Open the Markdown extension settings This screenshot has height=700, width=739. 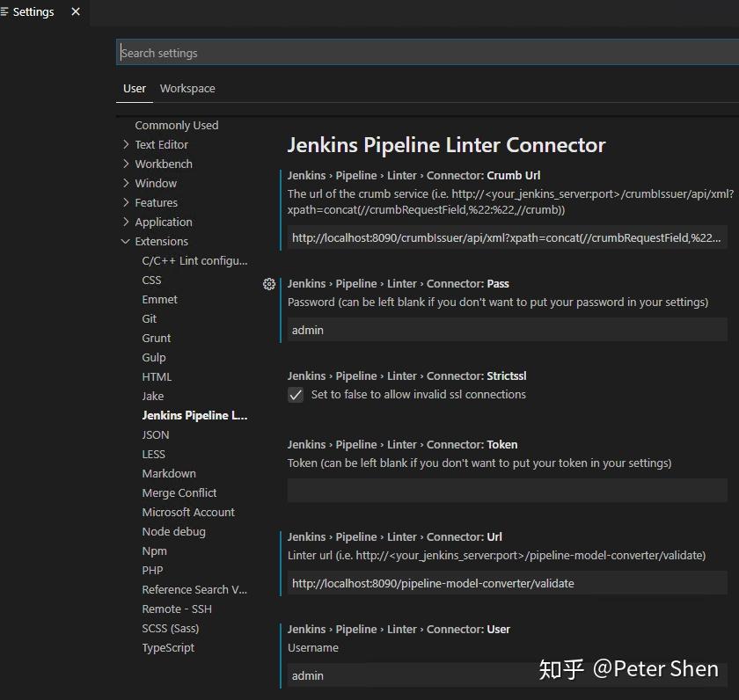click(169, 473)
